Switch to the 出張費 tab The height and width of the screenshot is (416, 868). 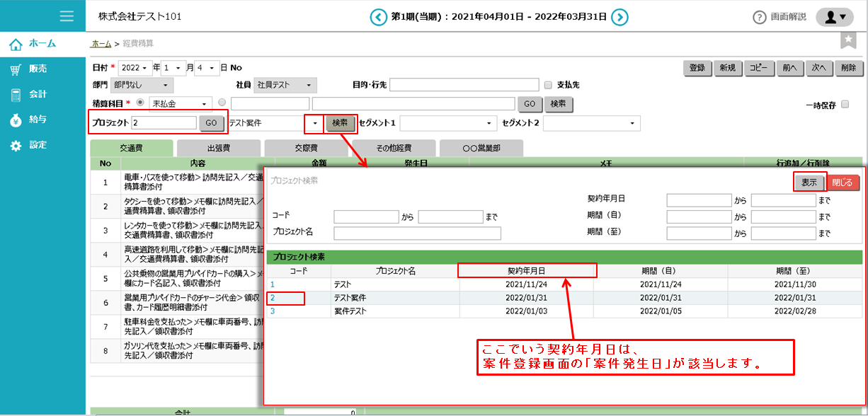219,149
